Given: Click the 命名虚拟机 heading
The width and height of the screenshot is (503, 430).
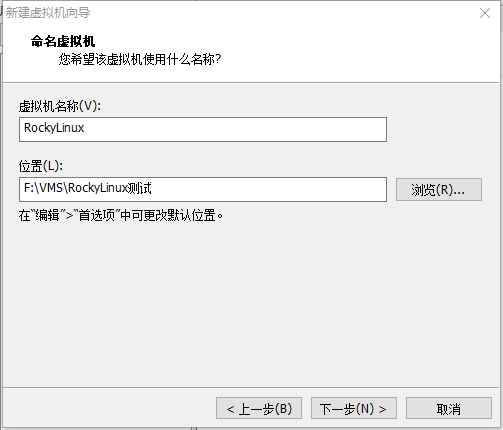Looking at the screenshot, I should pos(63,42).
